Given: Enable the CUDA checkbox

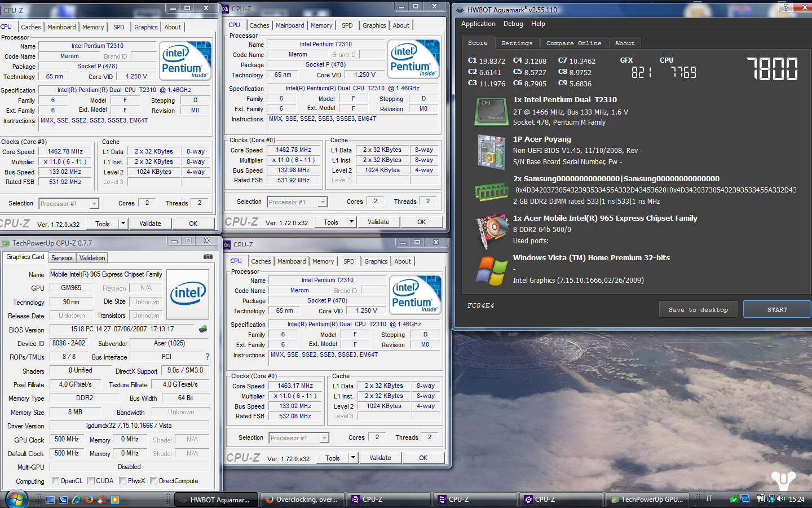Looking at the screenshot, I should 91,481.
